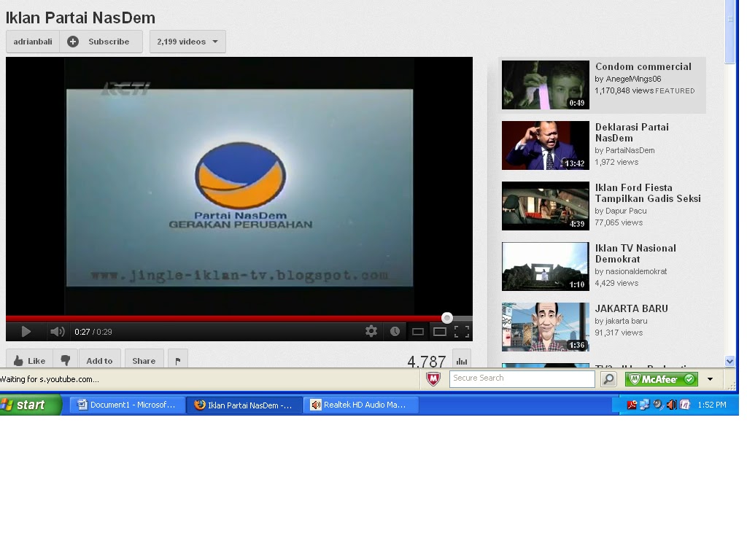Mute the video volume speaker icon

[57, 332]
